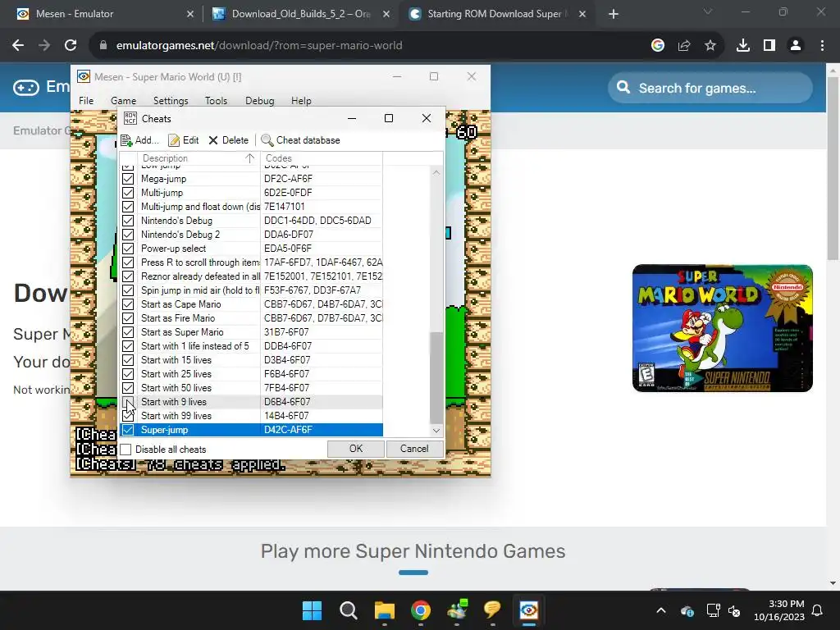Viewport: 840px width, 630px height.
Task: Sort cheats by Description column header
Action: point(199,158)
